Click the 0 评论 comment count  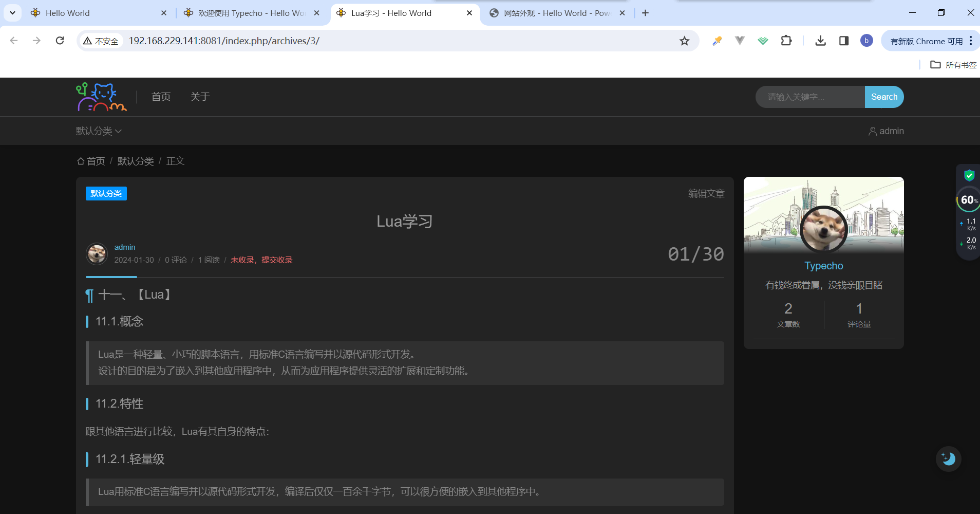[x=176, y=260]
